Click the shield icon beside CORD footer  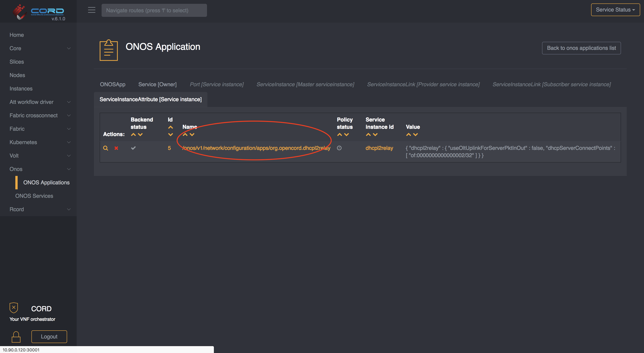click(x=14, y=308)
